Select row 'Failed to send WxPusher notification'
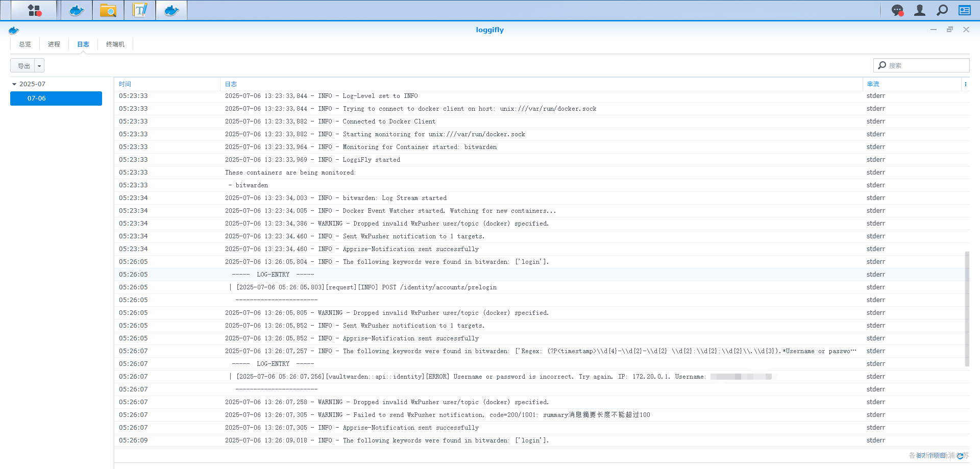The width and height of the screenshot is (980, 469). [542, 415]
